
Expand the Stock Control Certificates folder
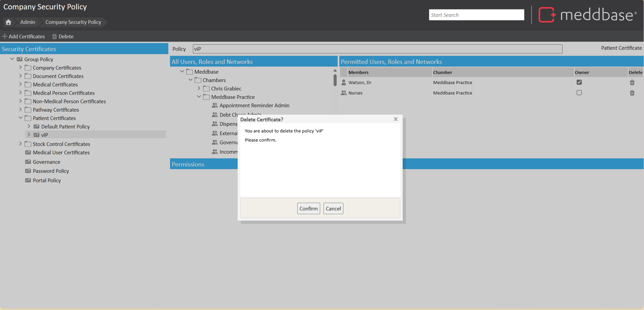tap(20, 144)
